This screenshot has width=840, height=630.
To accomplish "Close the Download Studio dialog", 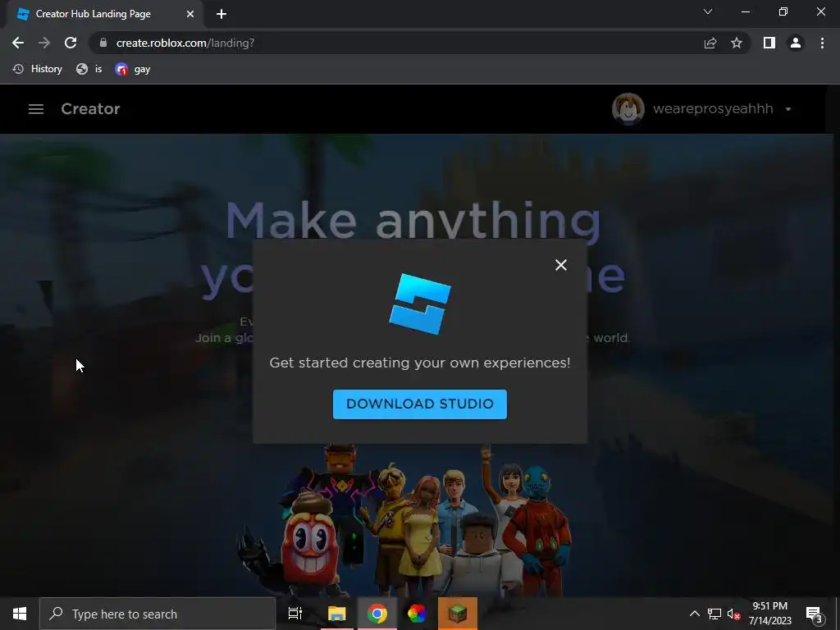I will click(x=561, y=265).
